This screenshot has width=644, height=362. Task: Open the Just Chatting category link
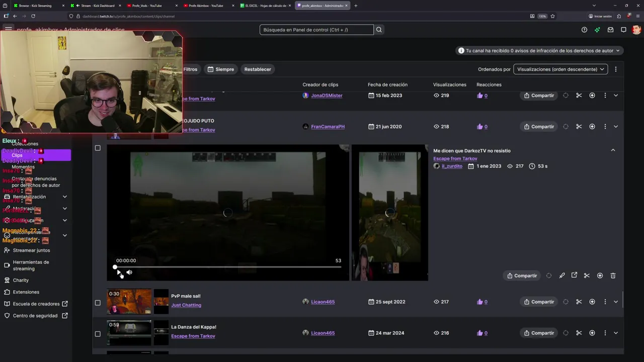point(186,305)
